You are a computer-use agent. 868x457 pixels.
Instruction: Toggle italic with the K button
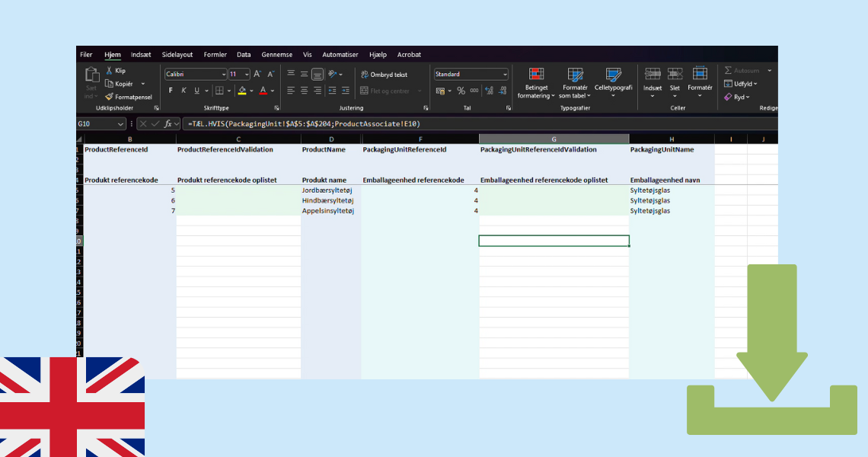(x=183, y=91)
